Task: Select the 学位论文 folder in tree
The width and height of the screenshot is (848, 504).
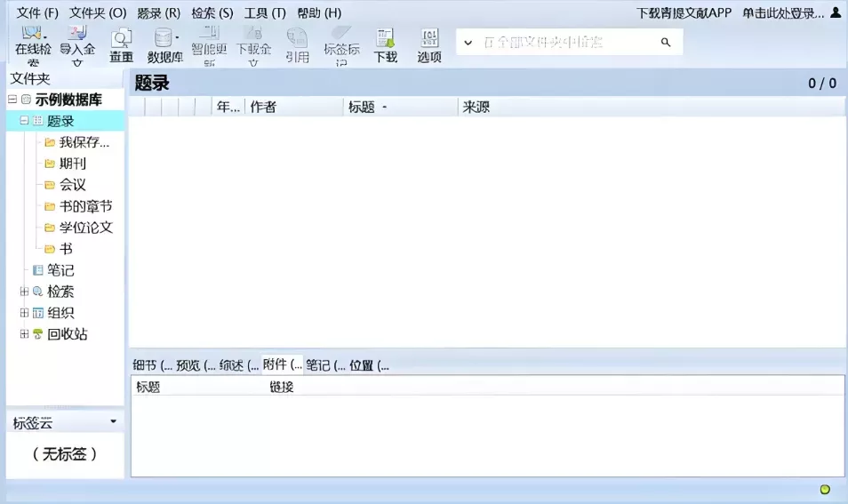Action: pyautogui.click(x=85, y=228)
